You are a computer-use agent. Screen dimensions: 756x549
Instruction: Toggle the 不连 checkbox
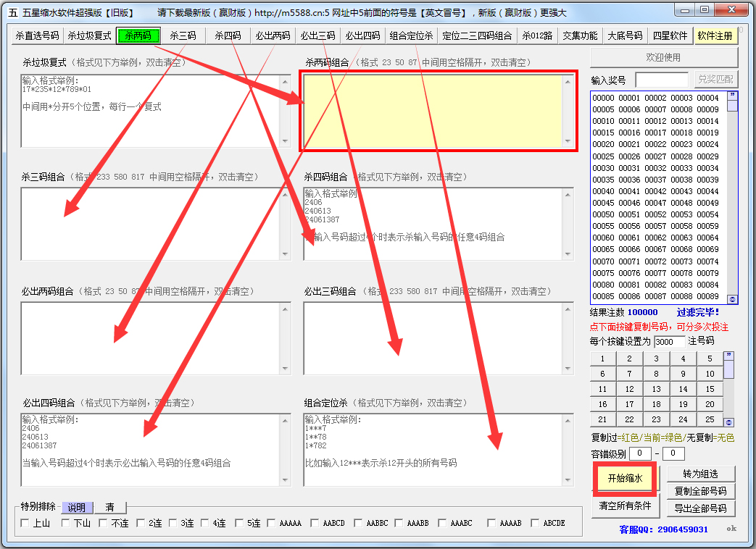(x=104, y=523)
